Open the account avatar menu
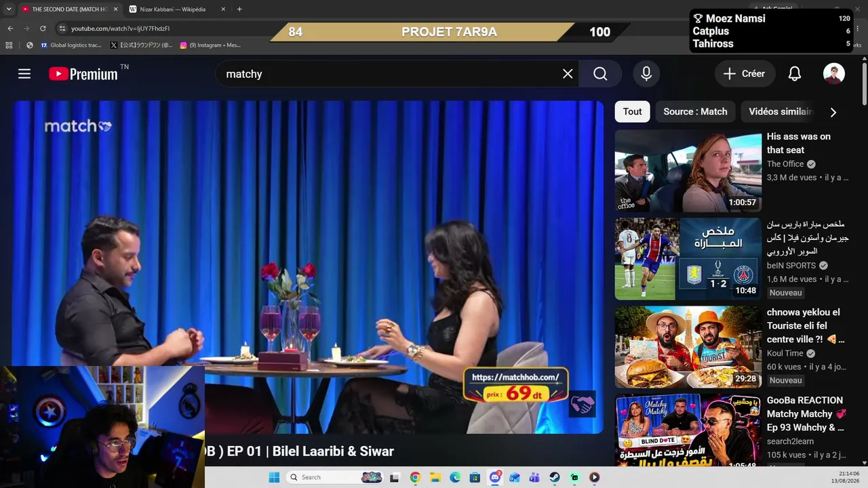Screen dimensions: 868x488 tap(833, 74)
